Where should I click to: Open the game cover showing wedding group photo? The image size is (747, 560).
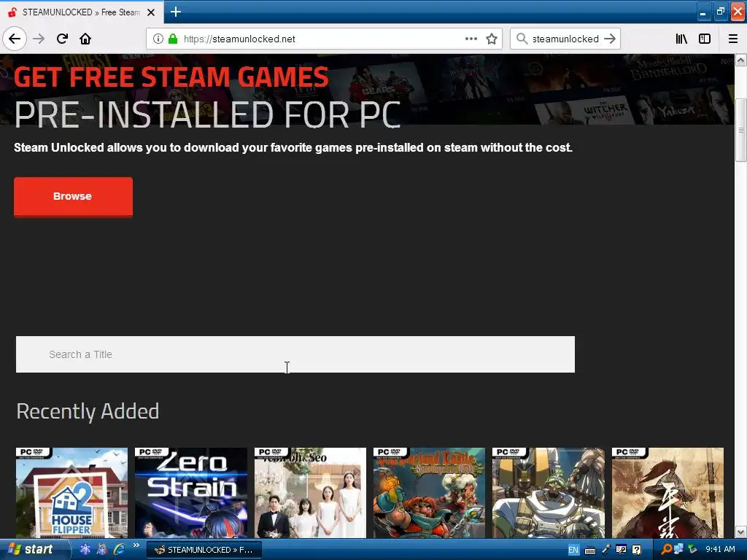(310, 492)
